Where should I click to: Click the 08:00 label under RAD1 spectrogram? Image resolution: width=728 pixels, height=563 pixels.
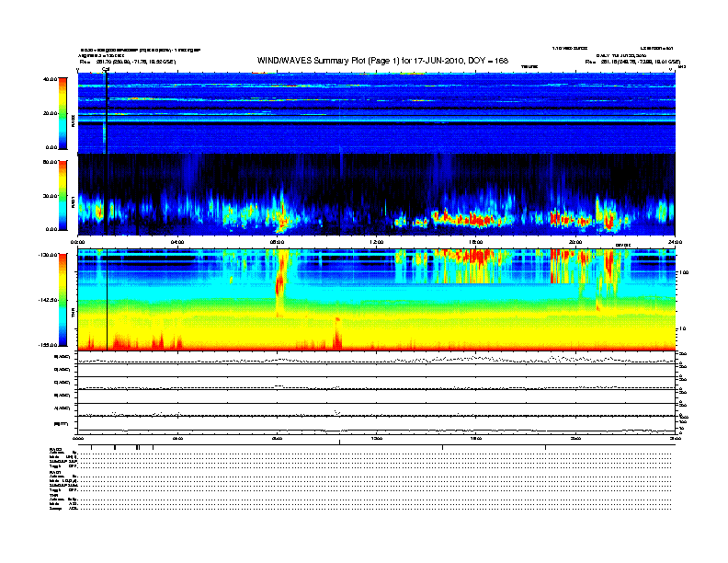(x=277, y=242)
